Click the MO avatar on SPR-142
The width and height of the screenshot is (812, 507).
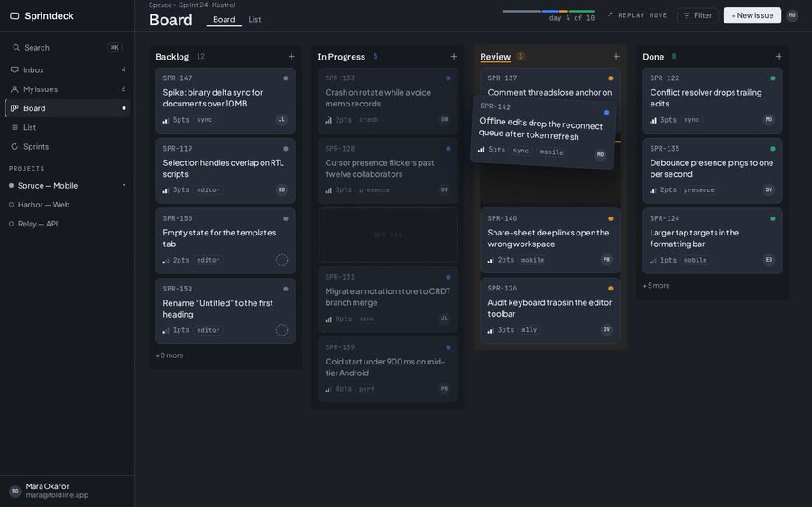(600, 154)
